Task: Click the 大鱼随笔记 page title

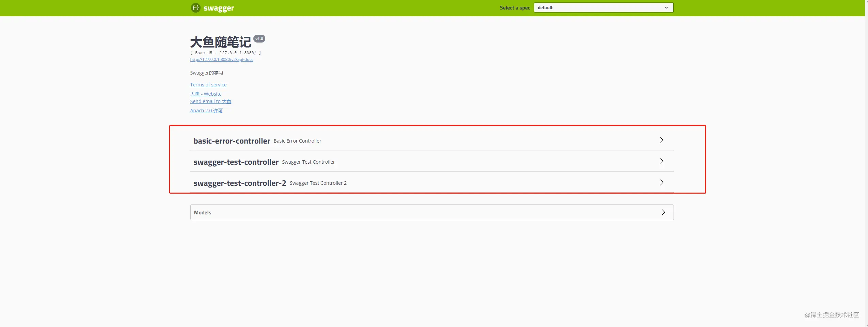Action: [x=221, y=42]
